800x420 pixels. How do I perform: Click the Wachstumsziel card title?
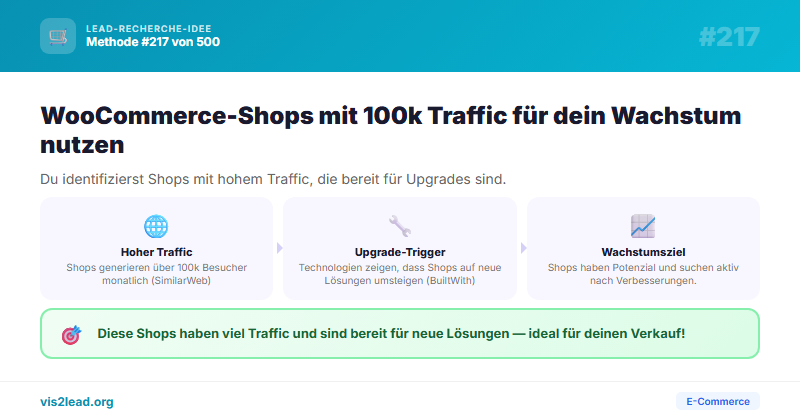(643, 252)
